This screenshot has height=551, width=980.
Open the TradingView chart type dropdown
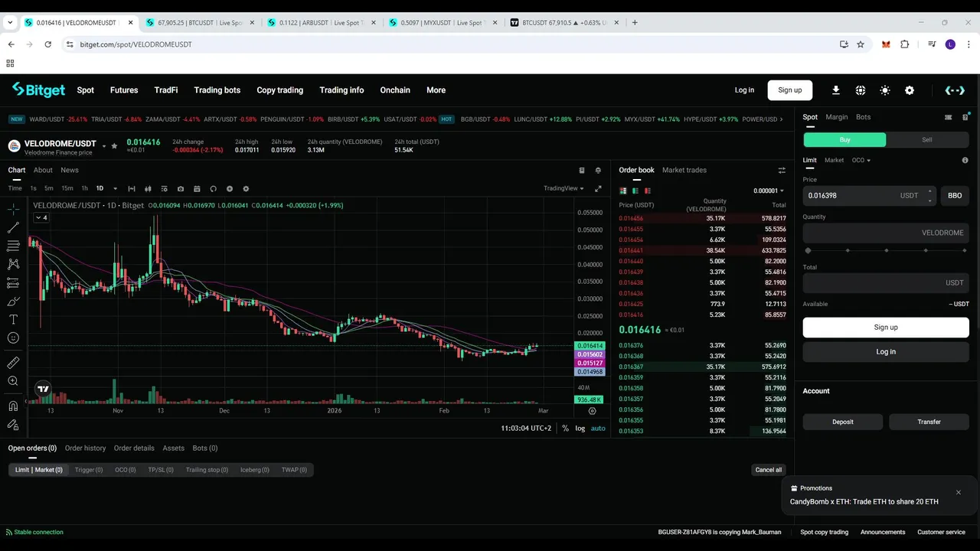(563, 188)
